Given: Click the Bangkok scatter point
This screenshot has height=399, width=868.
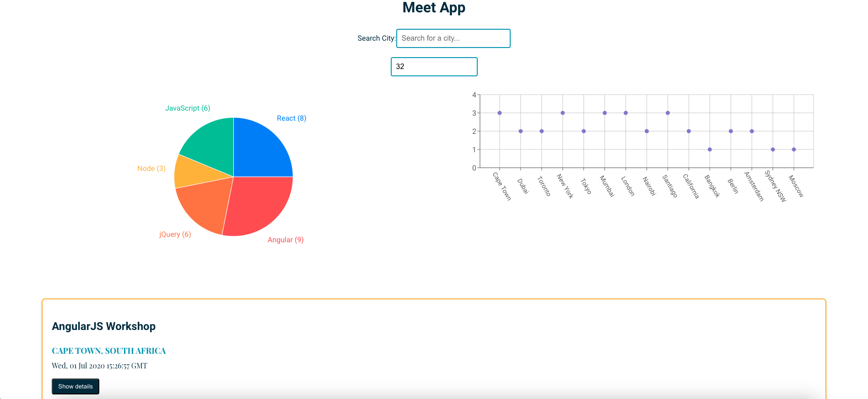Looking at the screenshot, I should point(710,149).
